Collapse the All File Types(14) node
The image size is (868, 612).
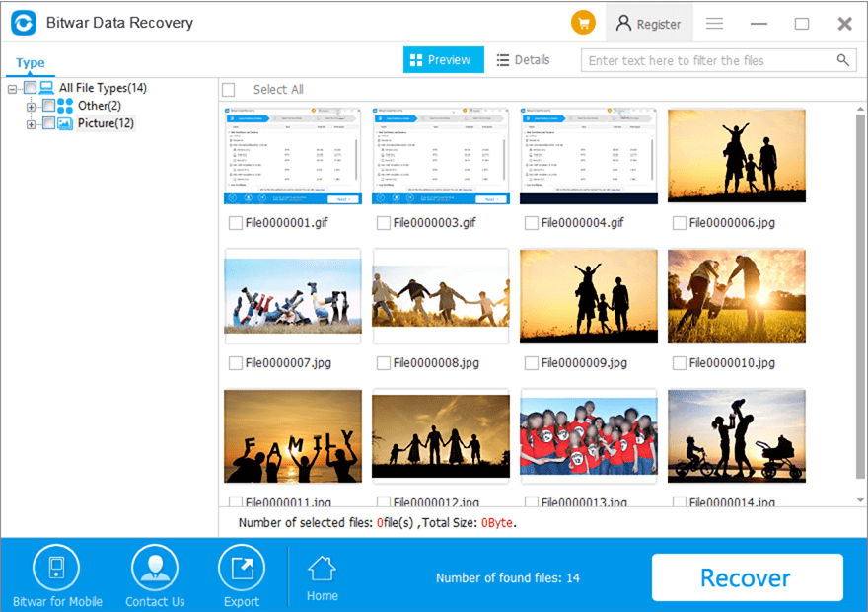(12, 89)
